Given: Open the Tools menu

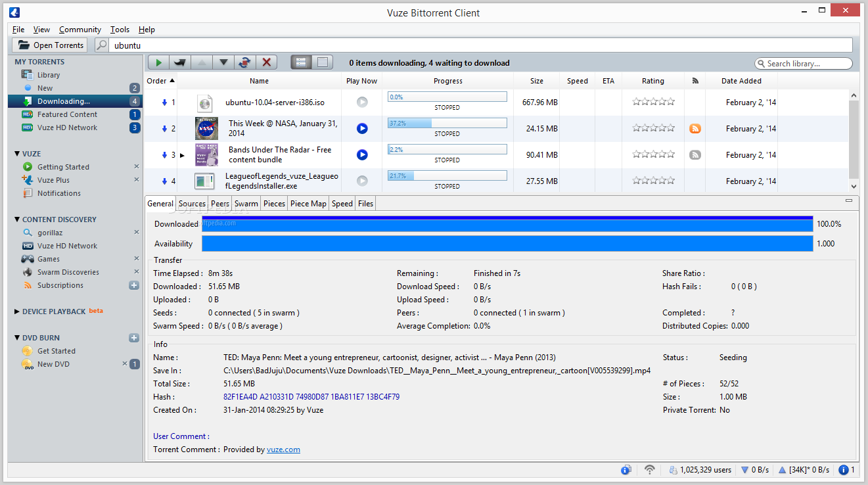Looking at the screenshot, I should (x=120, y=30).
